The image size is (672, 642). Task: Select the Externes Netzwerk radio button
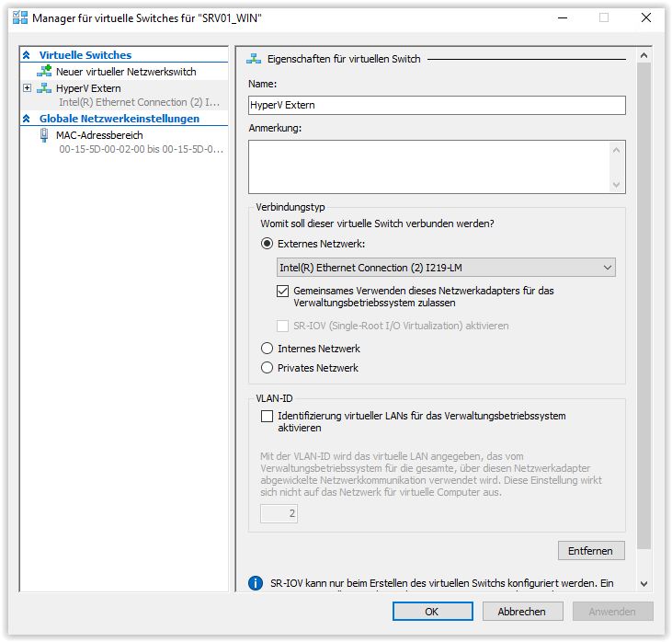click(x=267, y=244)
